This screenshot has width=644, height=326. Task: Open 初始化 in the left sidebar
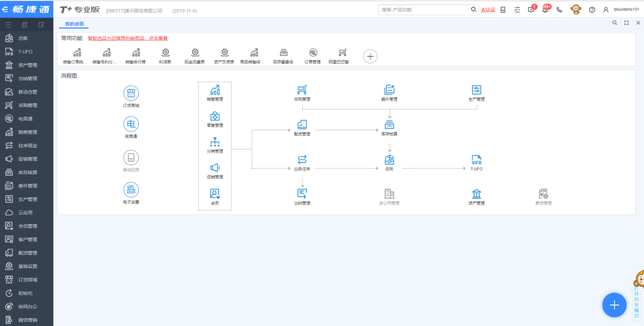pos(26,293)
